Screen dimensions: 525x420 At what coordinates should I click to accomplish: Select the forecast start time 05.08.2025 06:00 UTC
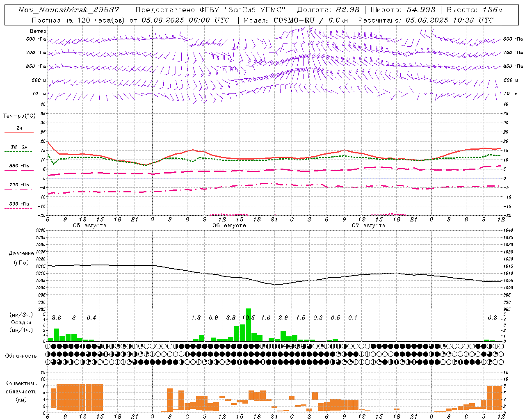coord(185,20)
